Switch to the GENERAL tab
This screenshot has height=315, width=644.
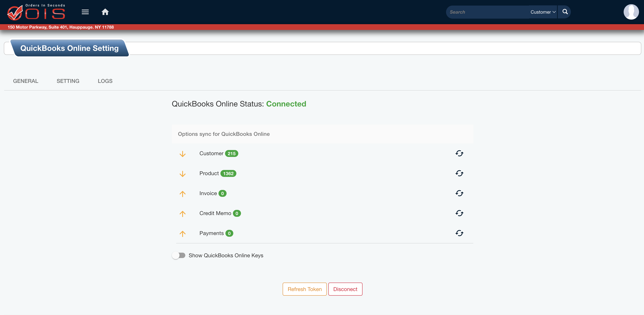tap(26, 81)
